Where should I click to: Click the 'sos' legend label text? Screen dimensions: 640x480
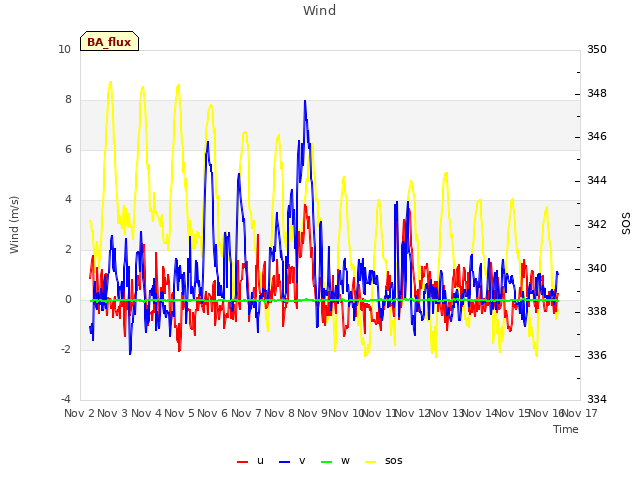pyautogui.click(x=393, y=461)
